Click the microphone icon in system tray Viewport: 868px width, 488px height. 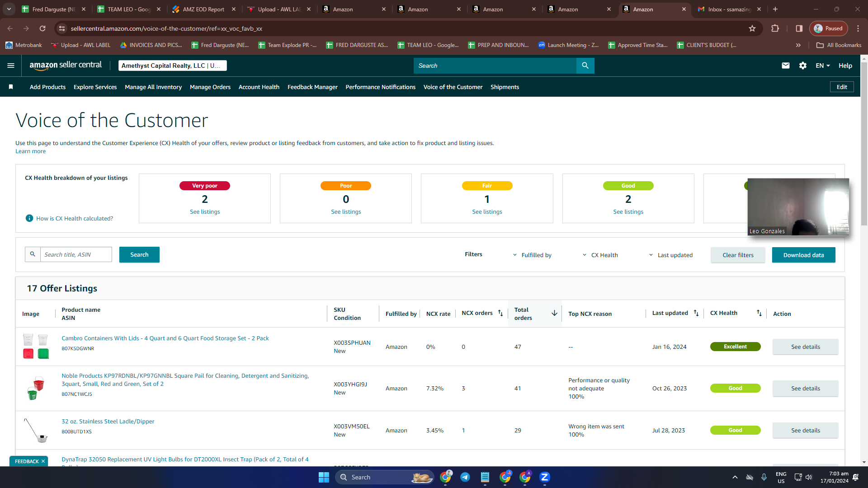(764, 477)
